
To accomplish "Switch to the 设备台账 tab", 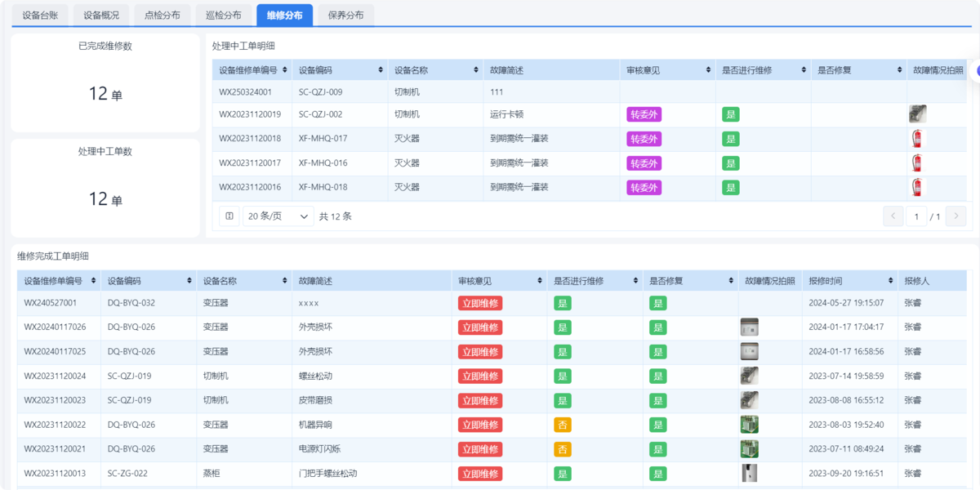I will [41, 15].
